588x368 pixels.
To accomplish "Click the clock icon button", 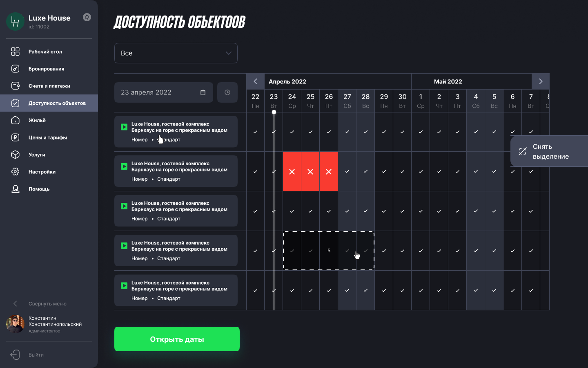I will click(x=227, y=92).
